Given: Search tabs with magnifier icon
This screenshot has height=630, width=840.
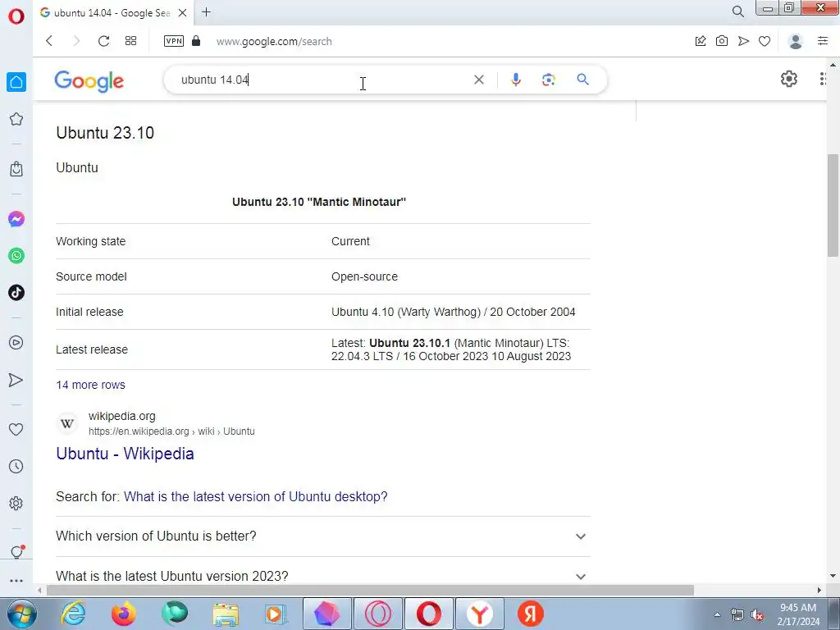Looking at the screenshot, I should tap(737, 11).
